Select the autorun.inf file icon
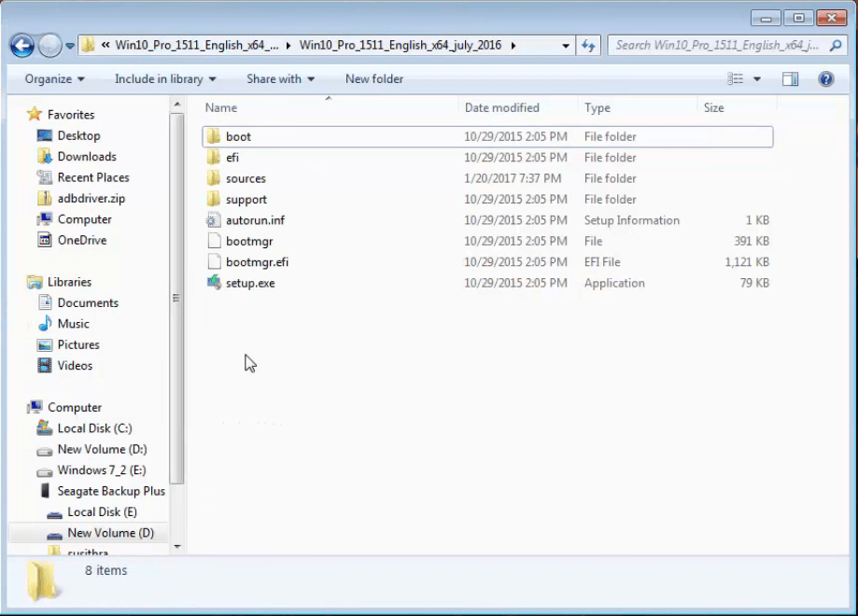This screenshot has width=858, height=616. 214,220
